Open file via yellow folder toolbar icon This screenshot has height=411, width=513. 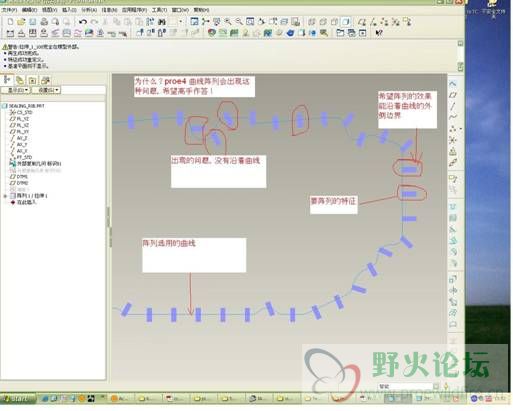pyautogui.click(x=21, y=22)
